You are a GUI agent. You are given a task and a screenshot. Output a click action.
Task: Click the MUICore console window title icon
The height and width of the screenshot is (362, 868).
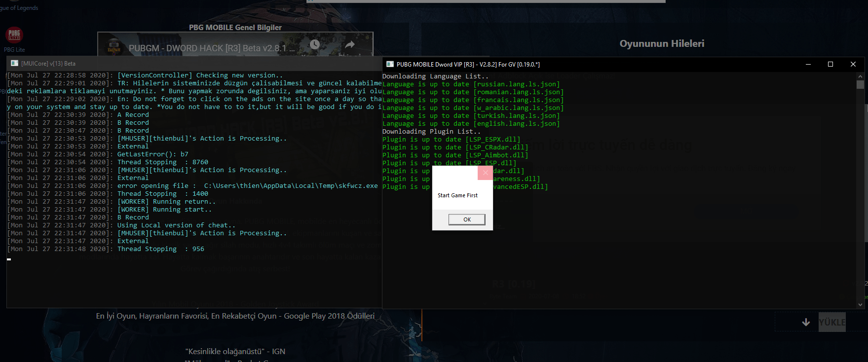pyautogui.click(x=14, y=64)
